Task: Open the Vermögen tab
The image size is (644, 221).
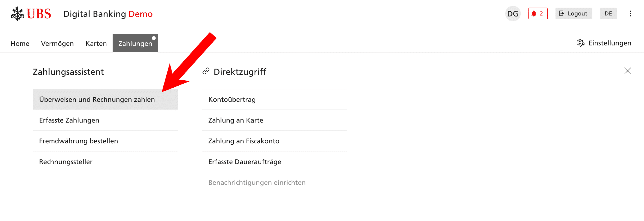Action: (x=57, y=43)
